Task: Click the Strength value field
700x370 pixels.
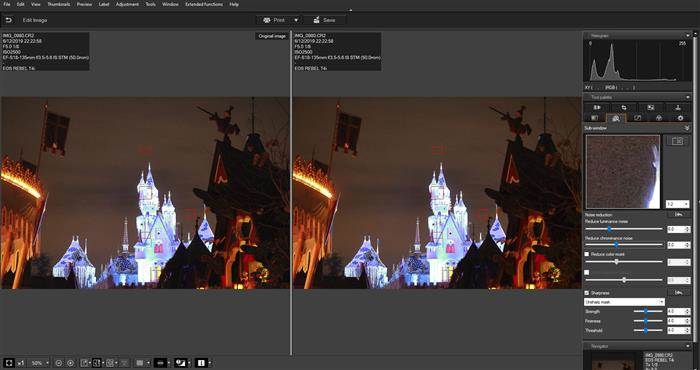Action: 679,311
